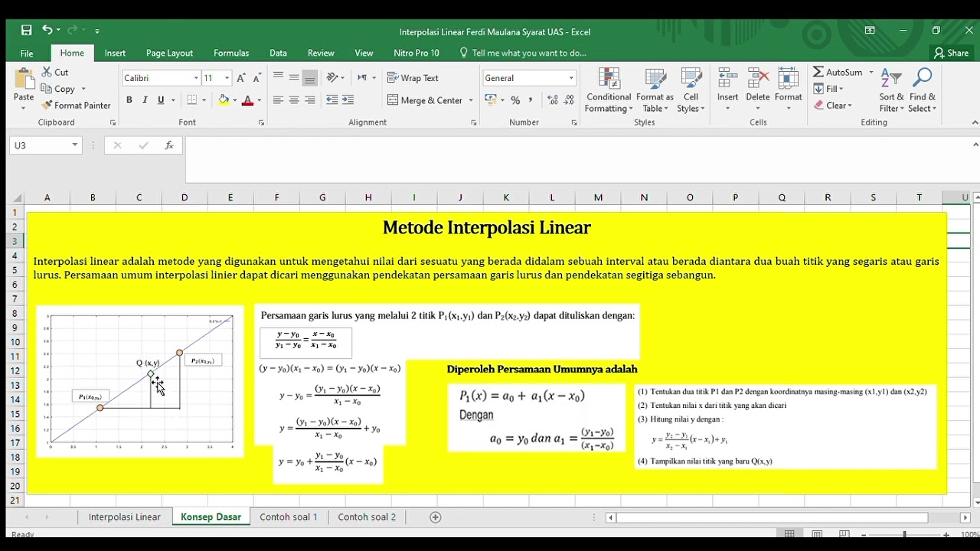Switch to the Nitro Pro 10 tab
Viewport: 980px width, 551px height.
coord(416,53)
